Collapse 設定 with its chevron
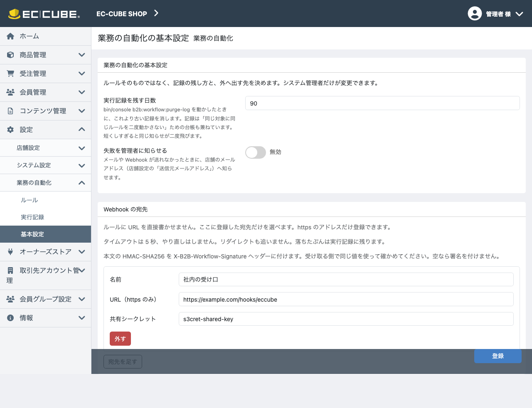 pyautogui.click(x=82, y=130)
